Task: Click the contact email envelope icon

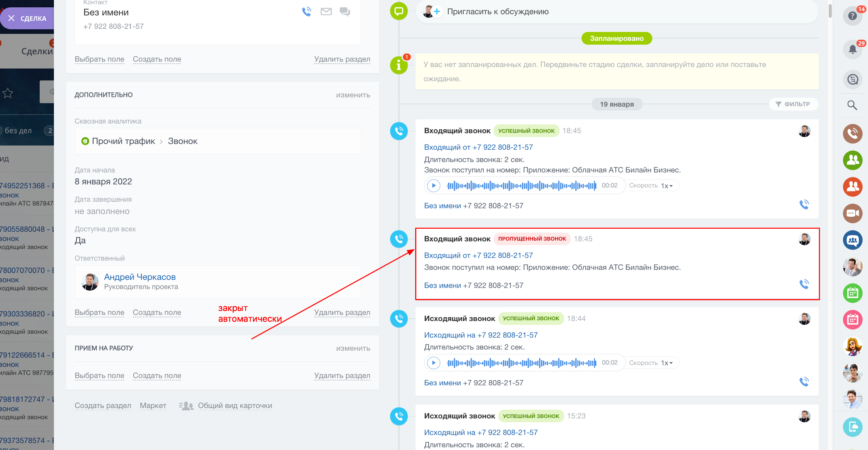Action: [x=326, y=12]
